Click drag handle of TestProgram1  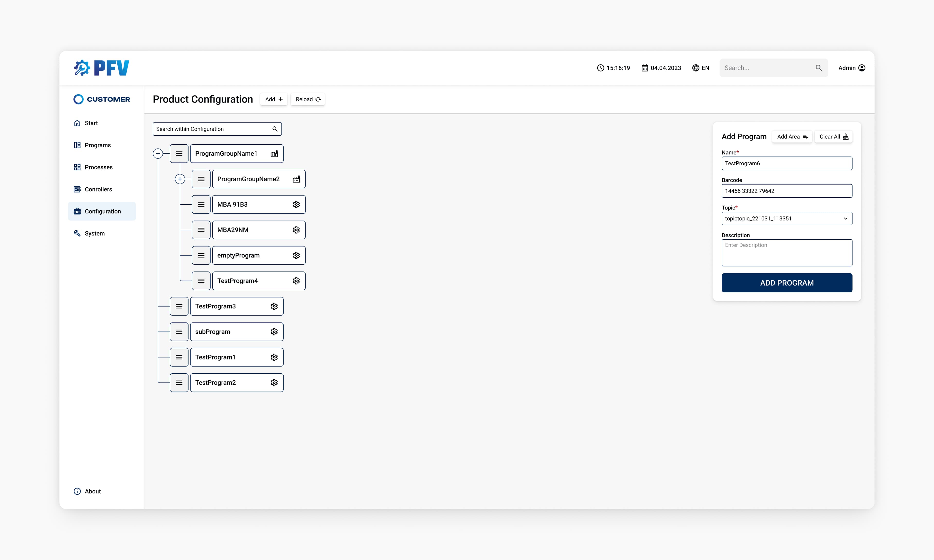point(179,357)
